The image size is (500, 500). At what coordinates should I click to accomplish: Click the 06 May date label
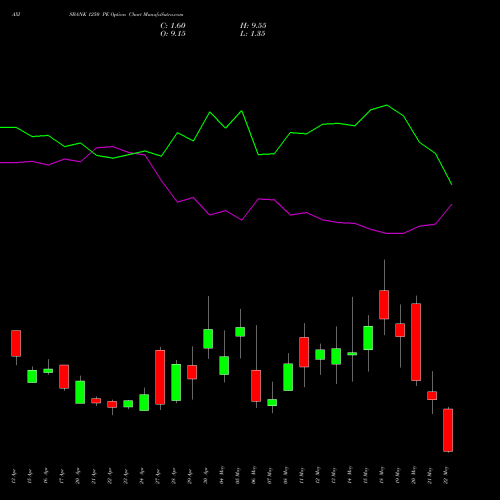coord(254,475)
